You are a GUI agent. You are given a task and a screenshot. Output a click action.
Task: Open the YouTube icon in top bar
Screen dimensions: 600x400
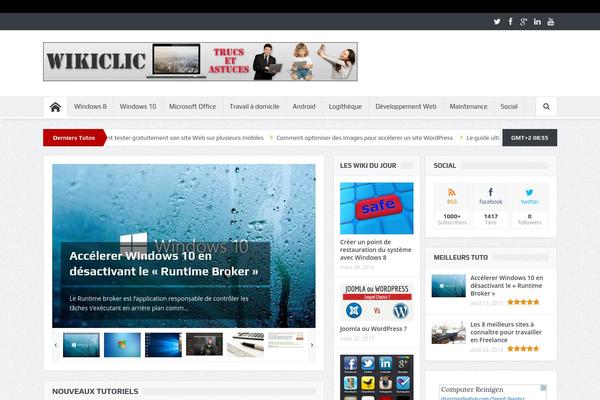(551, 21)
